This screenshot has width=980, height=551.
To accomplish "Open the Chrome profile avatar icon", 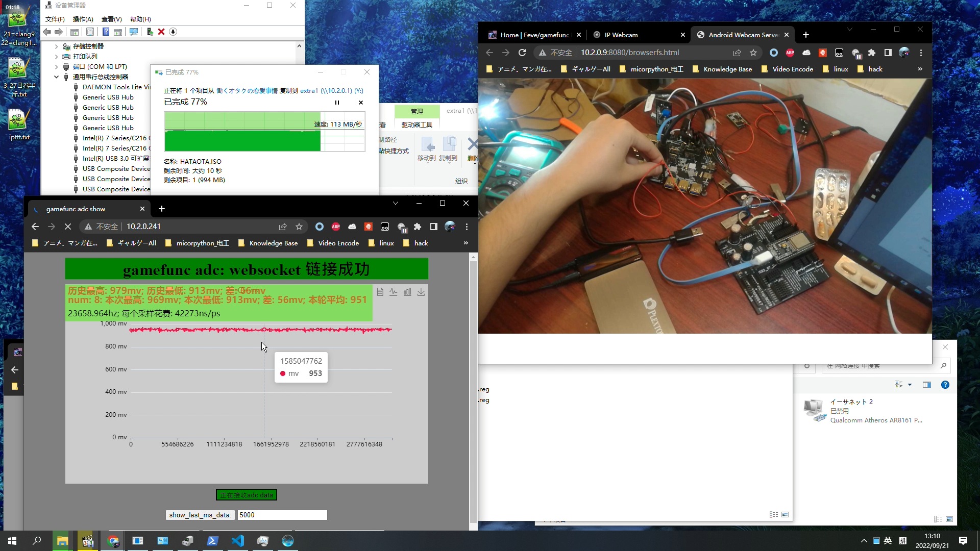I will click(x=451, y=227).
